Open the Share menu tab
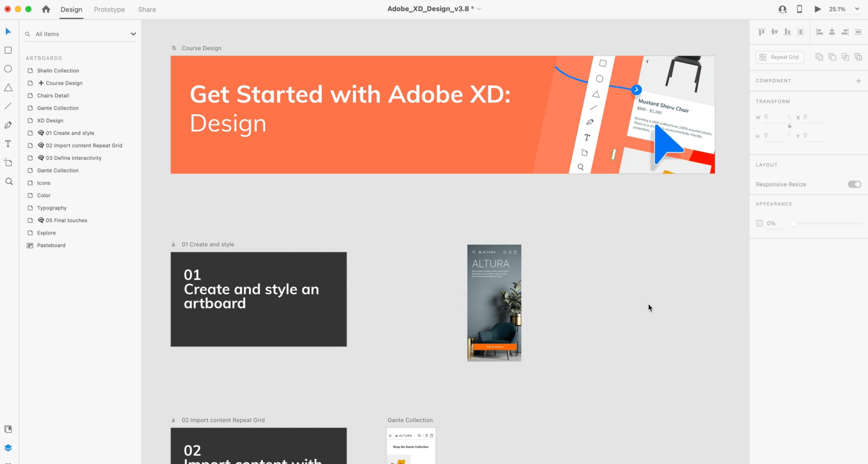 (147, 9)
